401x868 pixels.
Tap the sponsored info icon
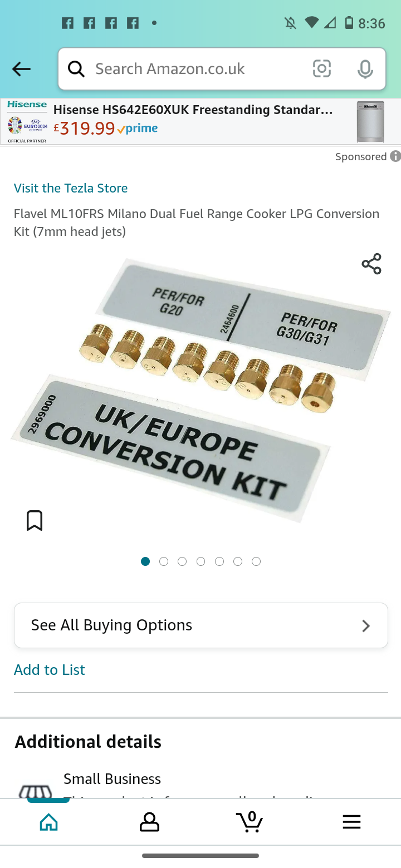(x=395, y=156)
